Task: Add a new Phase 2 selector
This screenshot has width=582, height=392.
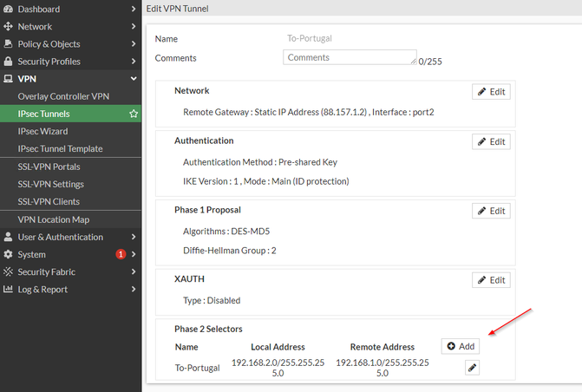Action: pos(461,346)
